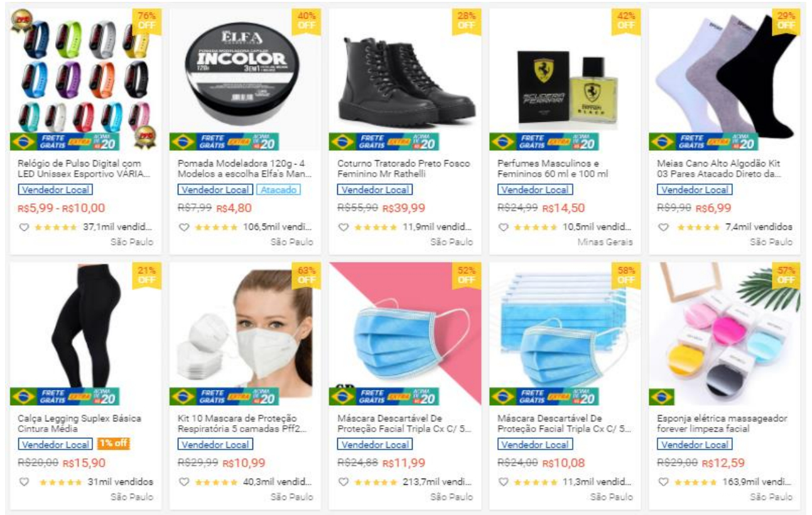Click heart icon for Meias Cano Alto socks
The width and height of the screenshot is (812, 515).
tap(663, 227)
